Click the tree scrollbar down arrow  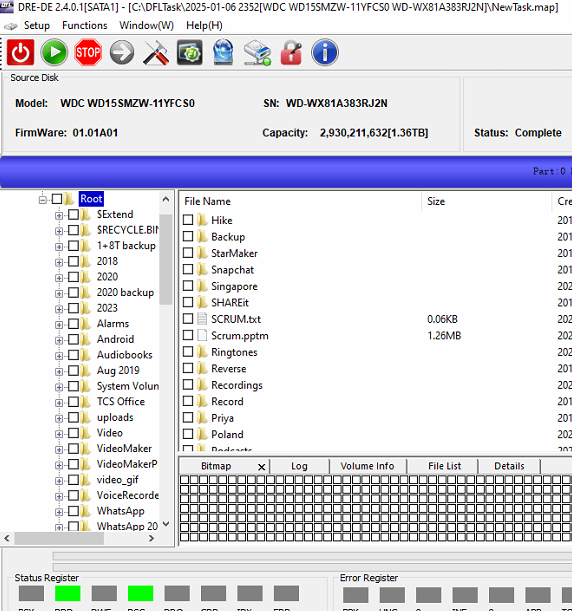166,523
